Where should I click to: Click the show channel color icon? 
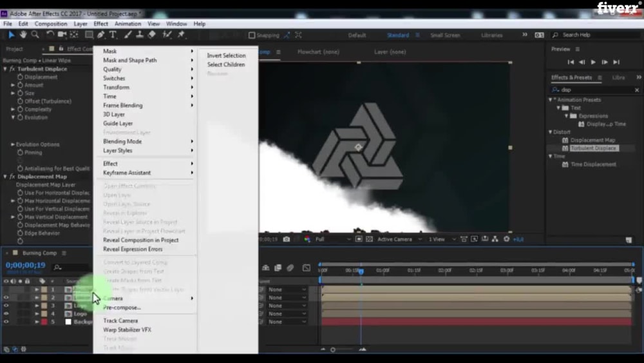click(x=307, y=239)
